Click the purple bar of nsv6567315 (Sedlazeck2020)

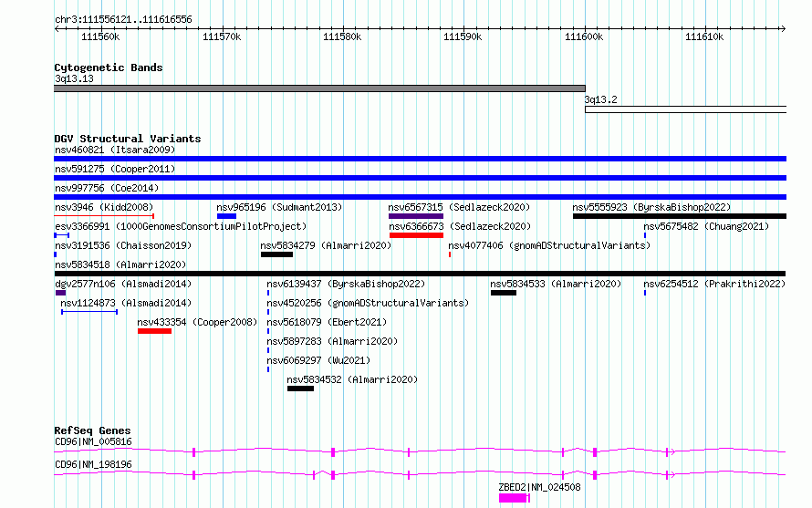(x=416, y=216)
